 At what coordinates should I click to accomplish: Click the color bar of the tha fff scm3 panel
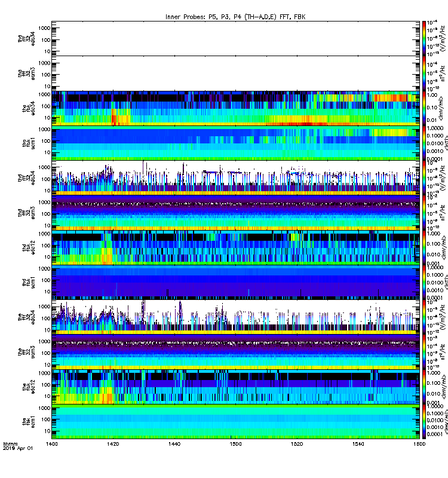[x=424, y=73]
